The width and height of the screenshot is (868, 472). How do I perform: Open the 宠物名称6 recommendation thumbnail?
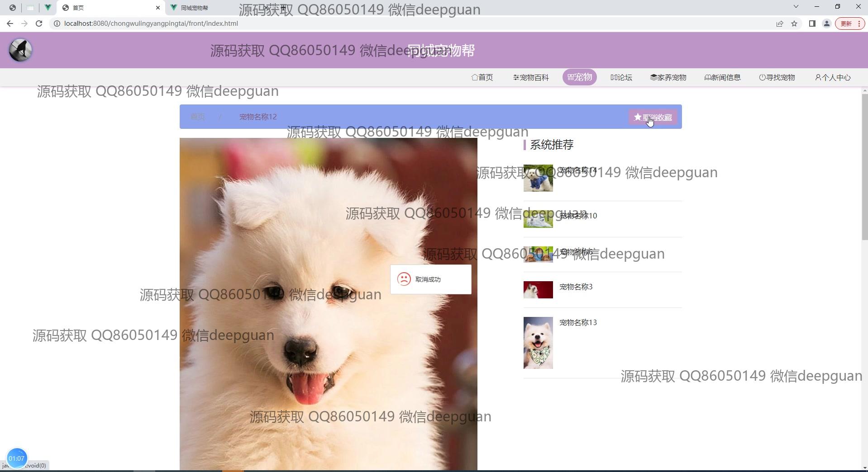pos(538,255)
